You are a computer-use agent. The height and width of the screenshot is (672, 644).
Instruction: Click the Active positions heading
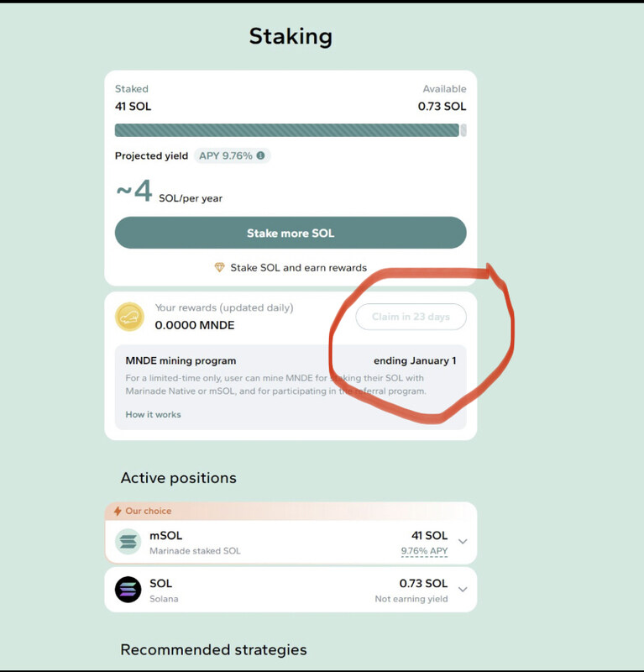pyautogui.click(x=179, y=478)
